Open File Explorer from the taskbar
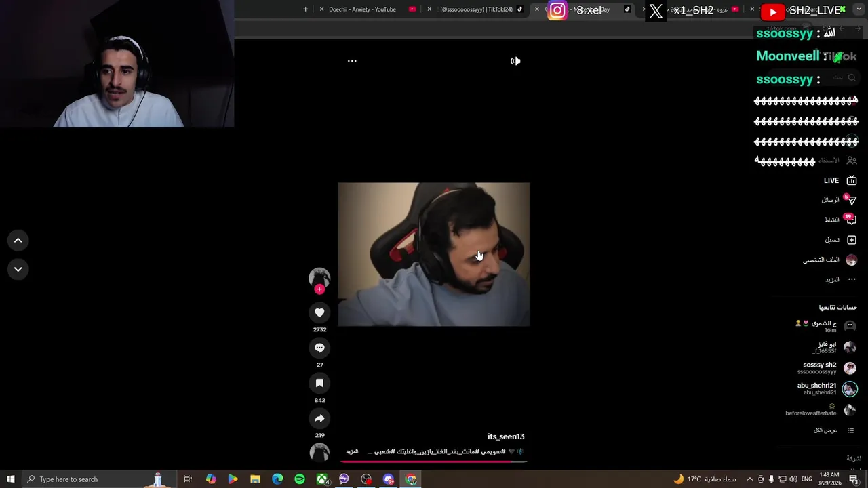This screenshot has height=488, width=868. 255,479
